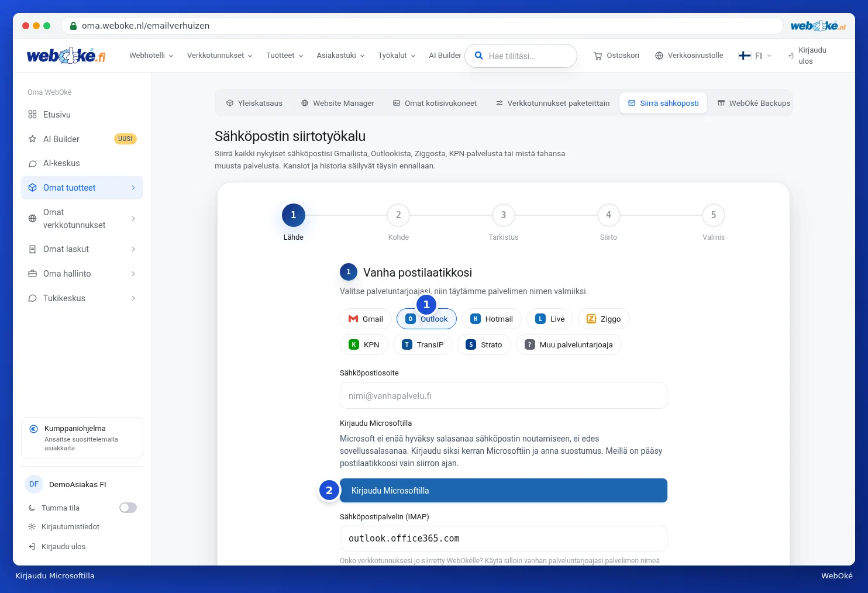Image resolution: width=868 pixels, height=593 pixels.
Task: Switch to the Website Manager tab
Action: (x=337, y=103)
